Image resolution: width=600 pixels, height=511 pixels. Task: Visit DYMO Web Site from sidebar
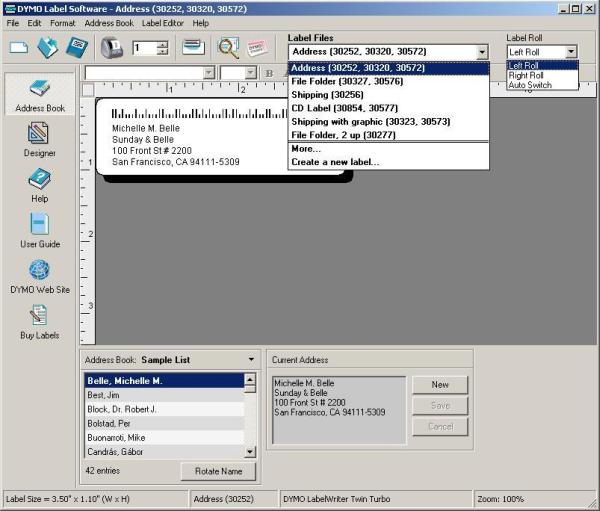click(40, 276)
